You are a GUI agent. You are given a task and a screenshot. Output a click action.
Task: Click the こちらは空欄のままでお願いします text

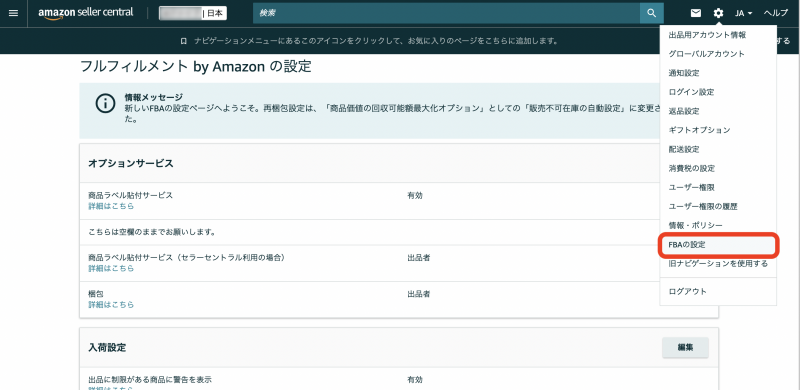152,232
